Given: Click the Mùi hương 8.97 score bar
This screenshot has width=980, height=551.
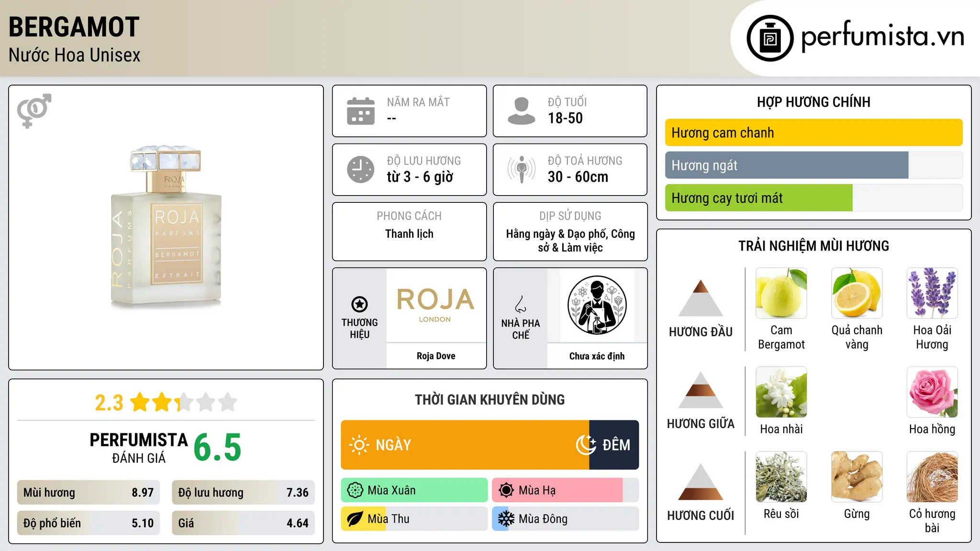Looking at the screenshot, I should (89, 493).
